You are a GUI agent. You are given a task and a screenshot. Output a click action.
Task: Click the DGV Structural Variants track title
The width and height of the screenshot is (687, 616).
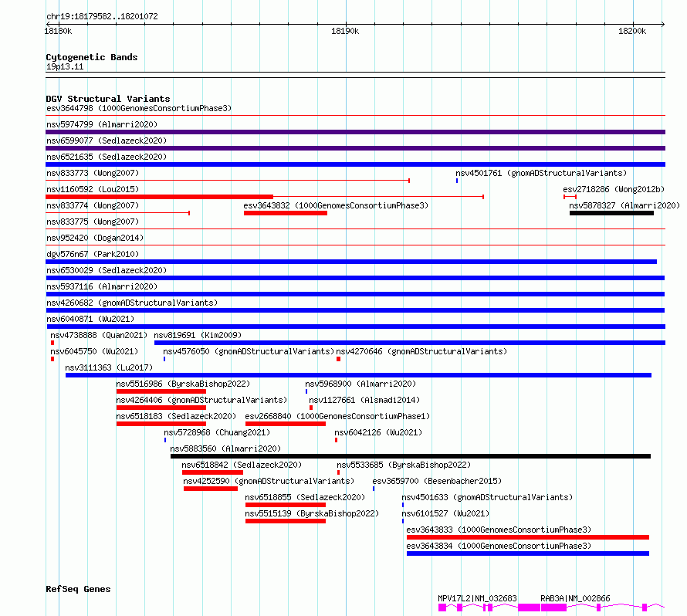point(108,99)
